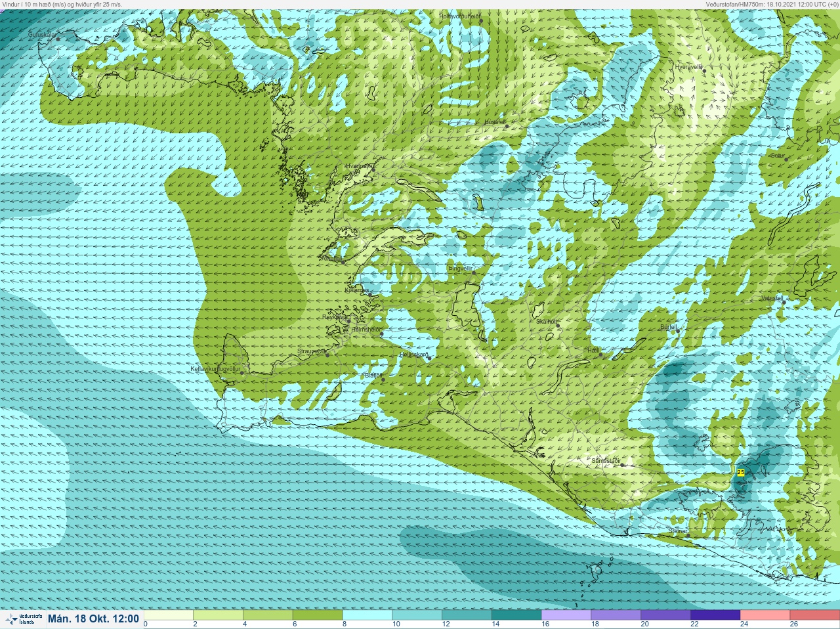
Task: Select the Hólmsheiði station marker
Action: [x=382, y=334]
